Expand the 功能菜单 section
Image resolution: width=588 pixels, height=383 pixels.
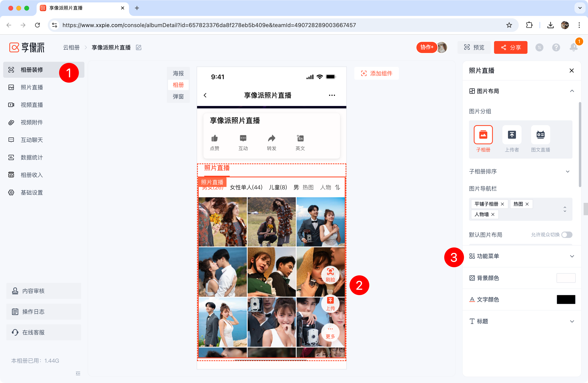(572, 256)
